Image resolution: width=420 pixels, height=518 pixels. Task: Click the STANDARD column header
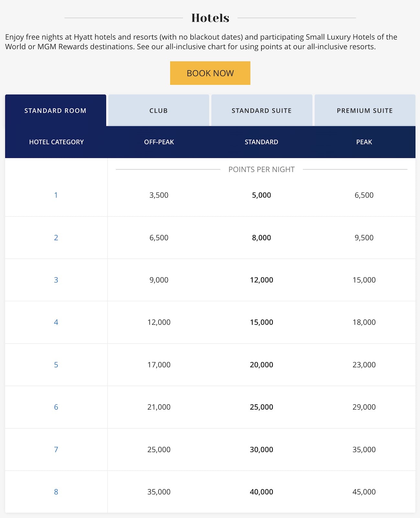tap(261, 142)
